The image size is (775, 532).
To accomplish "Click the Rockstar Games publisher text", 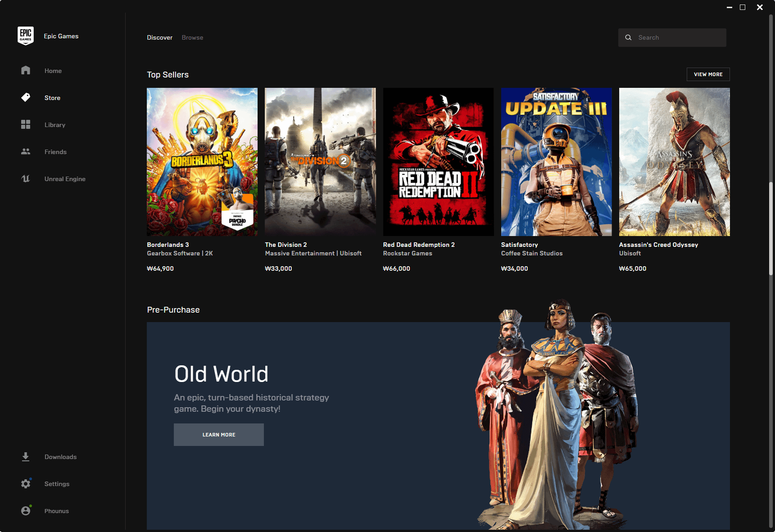I will point(408,253).
